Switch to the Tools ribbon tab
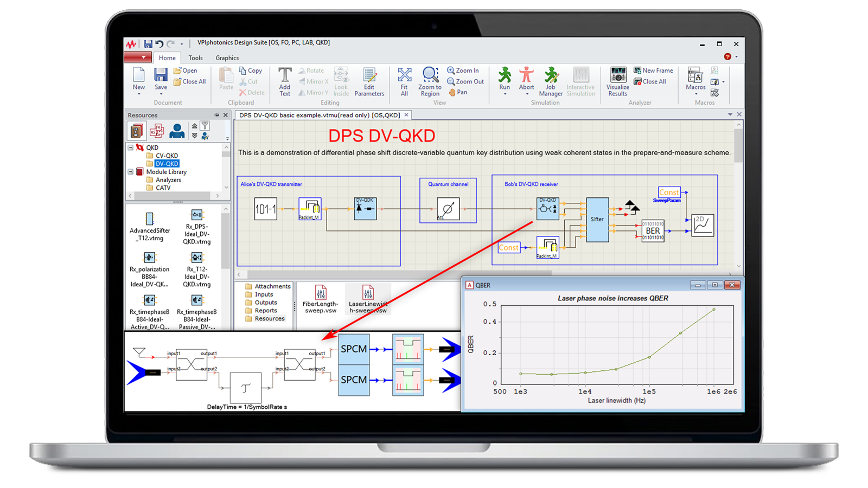The height and width of the screenshot is (488, 868). point(195,58)
